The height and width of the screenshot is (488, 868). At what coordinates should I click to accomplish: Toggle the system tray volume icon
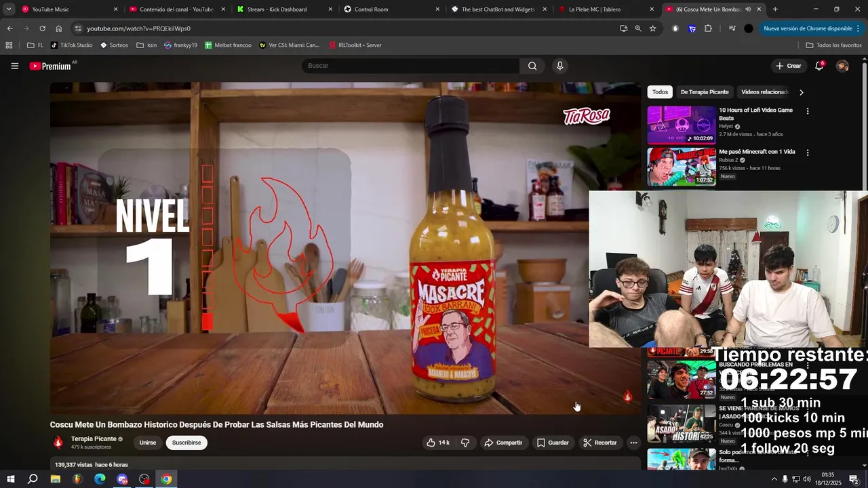point(808,479)
